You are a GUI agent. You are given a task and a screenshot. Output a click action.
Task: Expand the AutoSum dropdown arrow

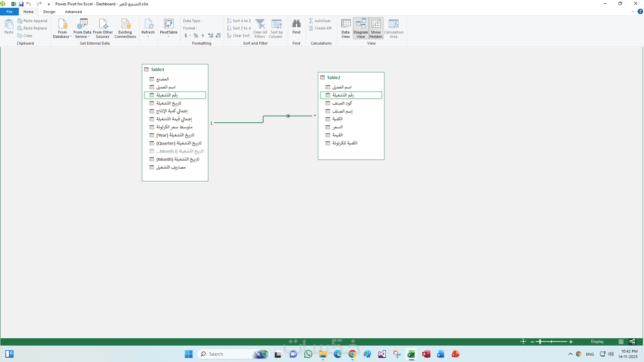(x=333, y=21)
